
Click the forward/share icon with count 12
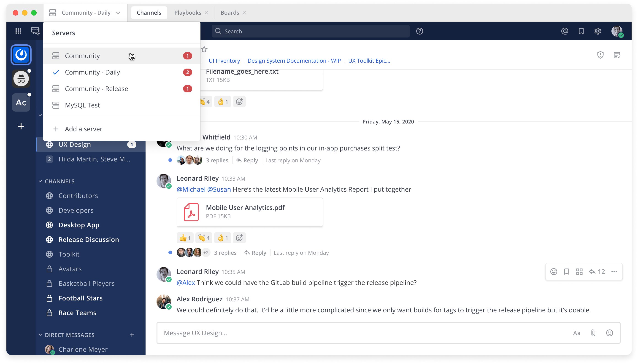[x=597, y=272]
